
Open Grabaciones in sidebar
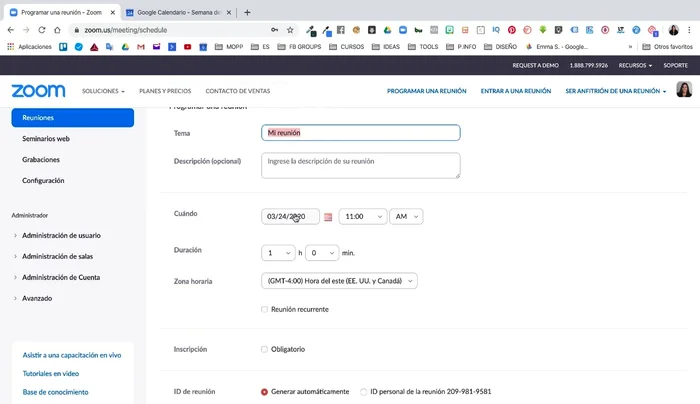point(41,160)
